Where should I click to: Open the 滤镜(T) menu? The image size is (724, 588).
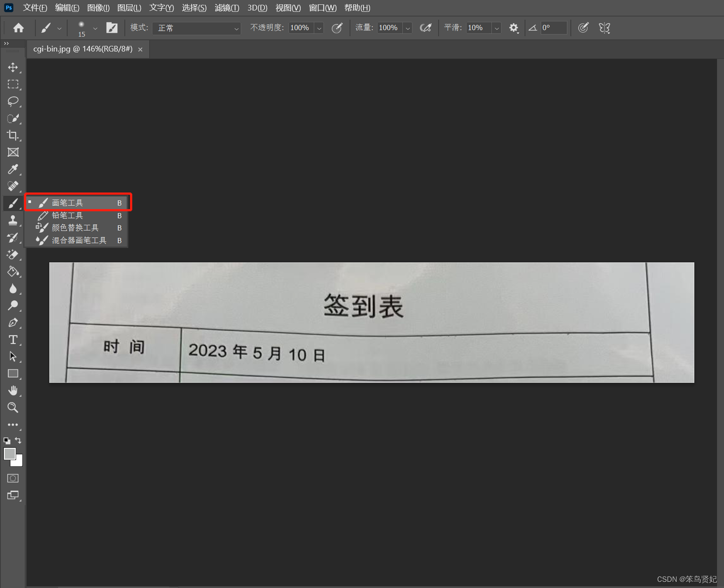227,8
